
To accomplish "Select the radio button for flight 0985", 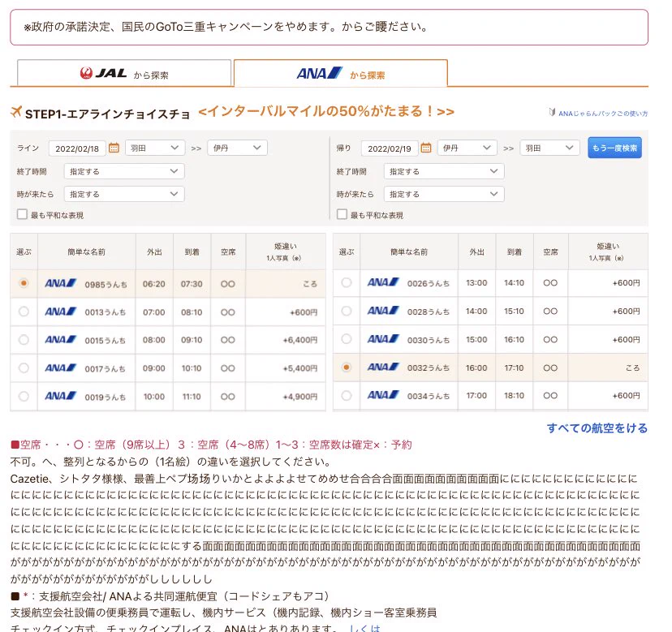I will tap(24, 283).
